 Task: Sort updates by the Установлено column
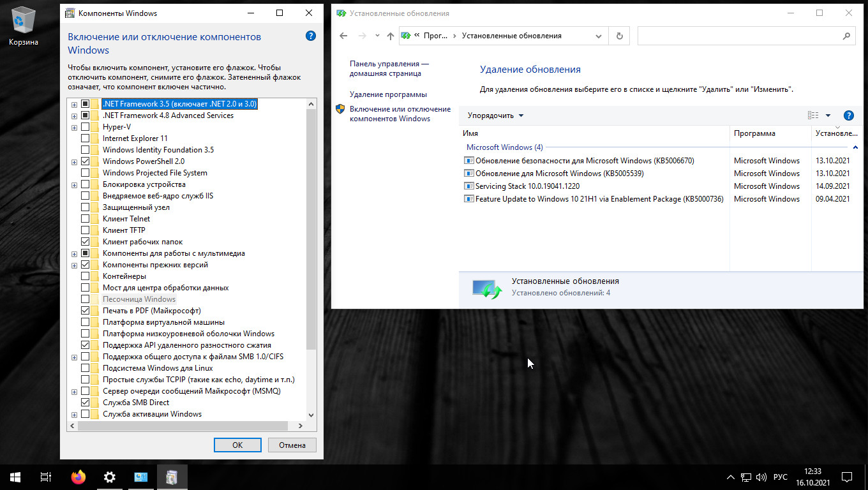836,133
